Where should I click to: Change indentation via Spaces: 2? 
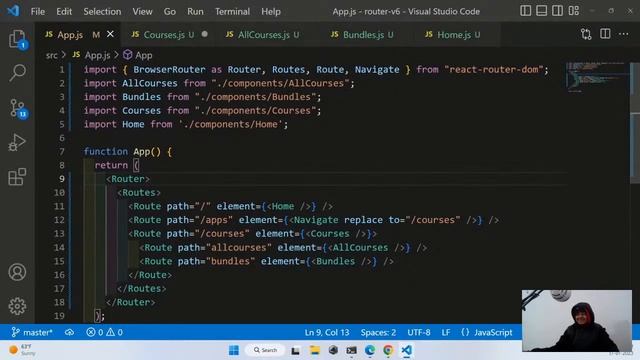[x=378, y=332]
